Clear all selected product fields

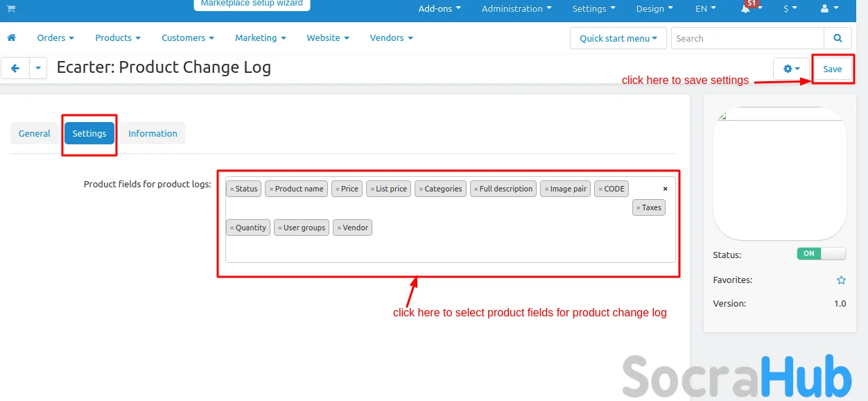666,189
